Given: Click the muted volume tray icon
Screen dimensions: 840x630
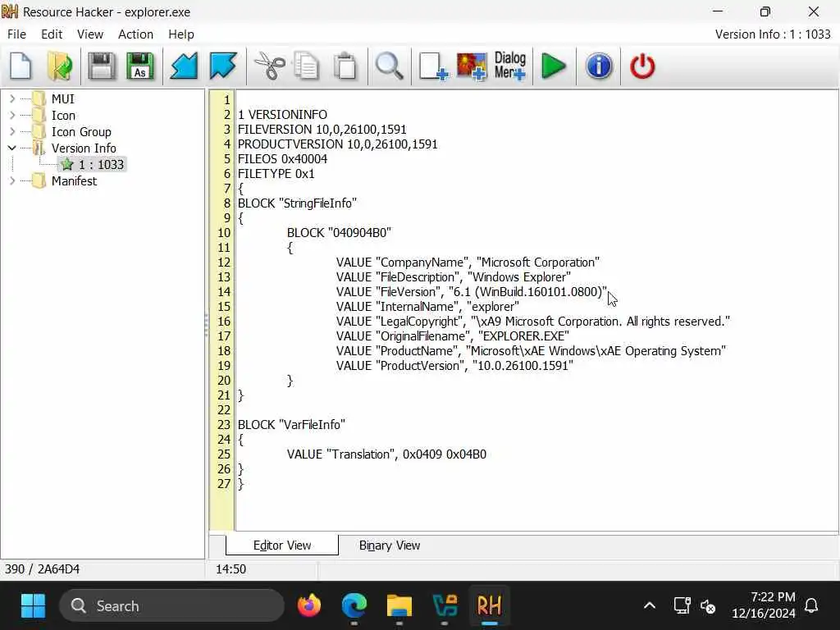Looking at the screenshot, I should tap(708, 606).
